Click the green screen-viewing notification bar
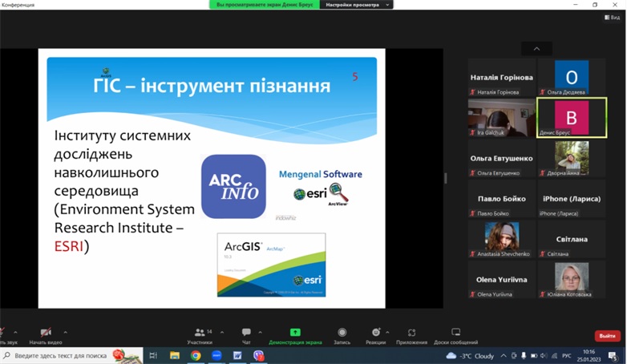627x364 pixels. coord(265,5)
